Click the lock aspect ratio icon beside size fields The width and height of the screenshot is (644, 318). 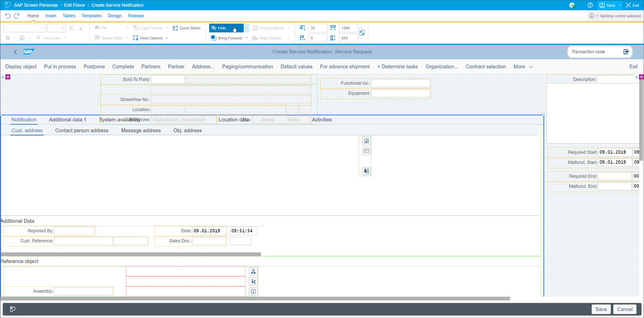point(362,33)
